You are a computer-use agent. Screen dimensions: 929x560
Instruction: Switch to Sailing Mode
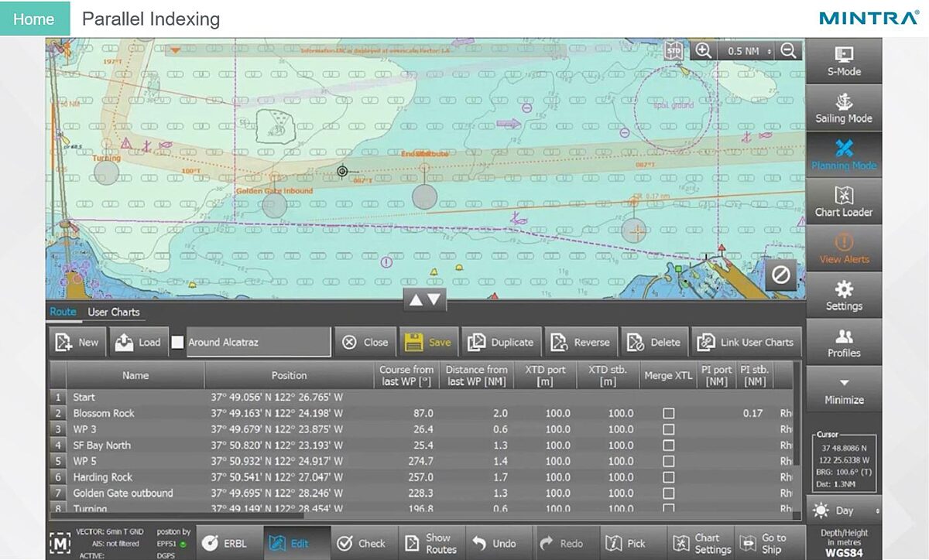click(844, 108)
